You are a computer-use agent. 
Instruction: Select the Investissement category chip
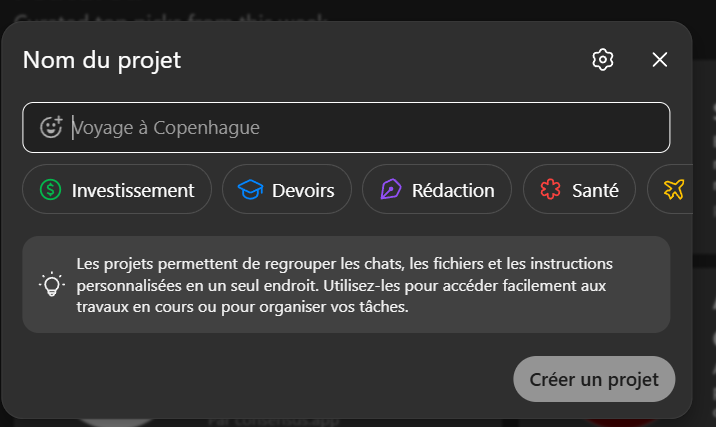pos(116,190)
